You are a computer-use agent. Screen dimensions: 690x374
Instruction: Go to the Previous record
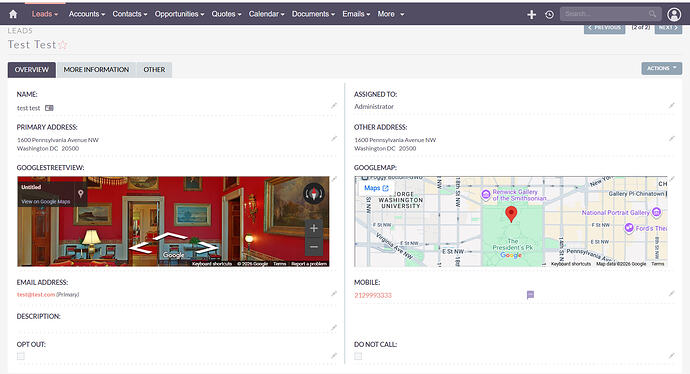click(604, 27)
